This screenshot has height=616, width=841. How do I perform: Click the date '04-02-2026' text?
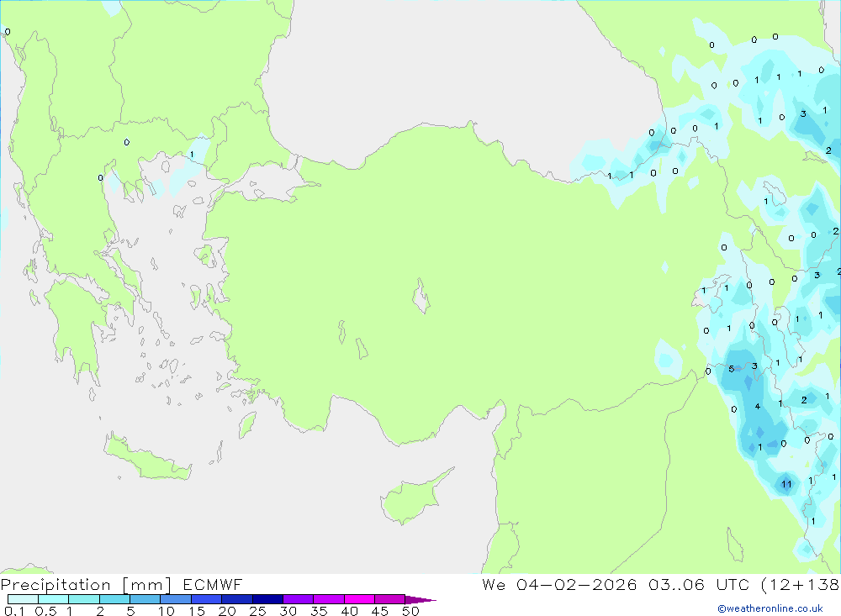[577, 584]
